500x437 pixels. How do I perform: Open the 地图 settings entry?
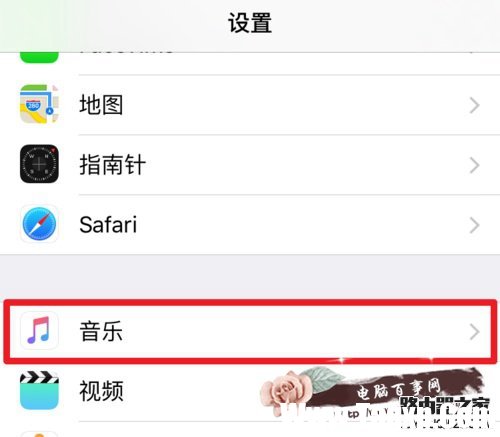coord(250,105)
